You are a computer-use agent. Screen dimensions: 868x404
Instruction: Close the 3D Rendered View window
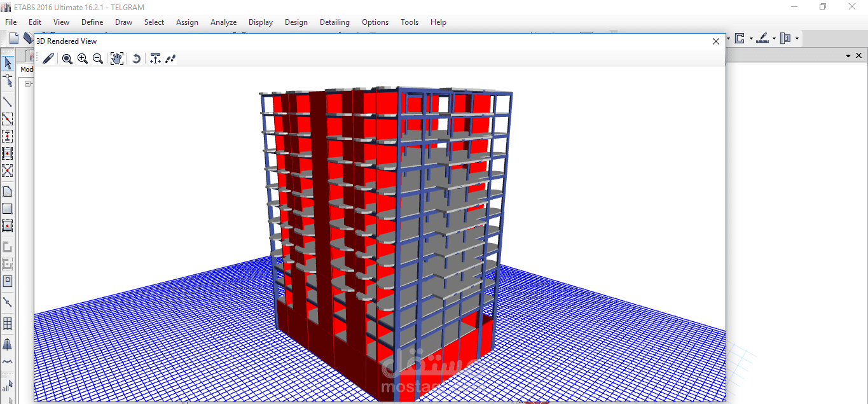(x=716, y=41)
